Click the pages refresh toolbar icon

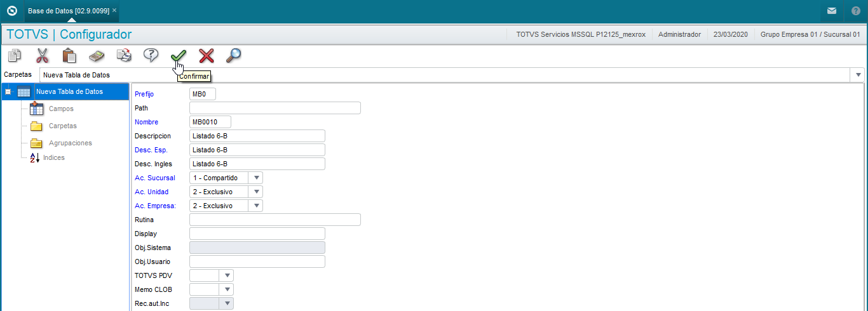[x=124, y=56]
